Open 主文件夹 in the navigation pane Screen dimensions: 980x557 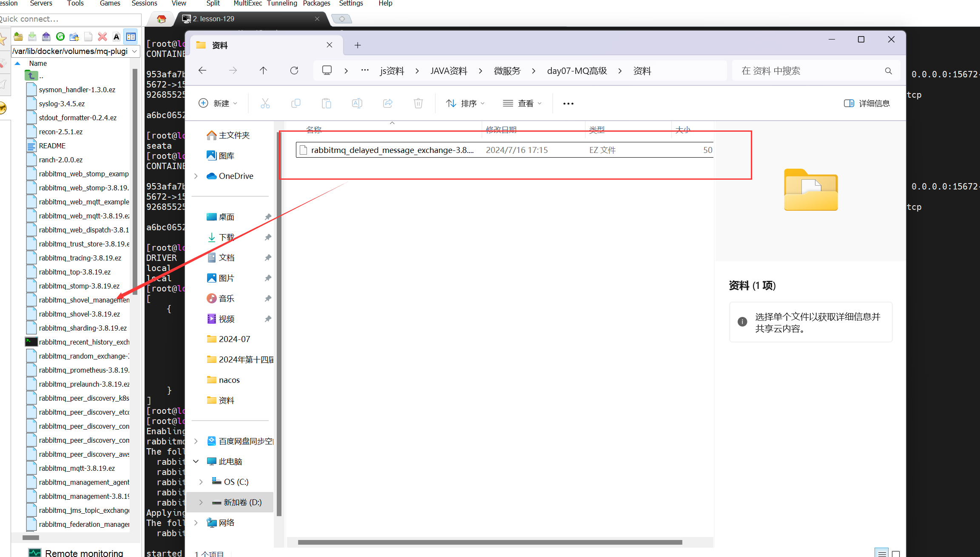coord(228,135)
